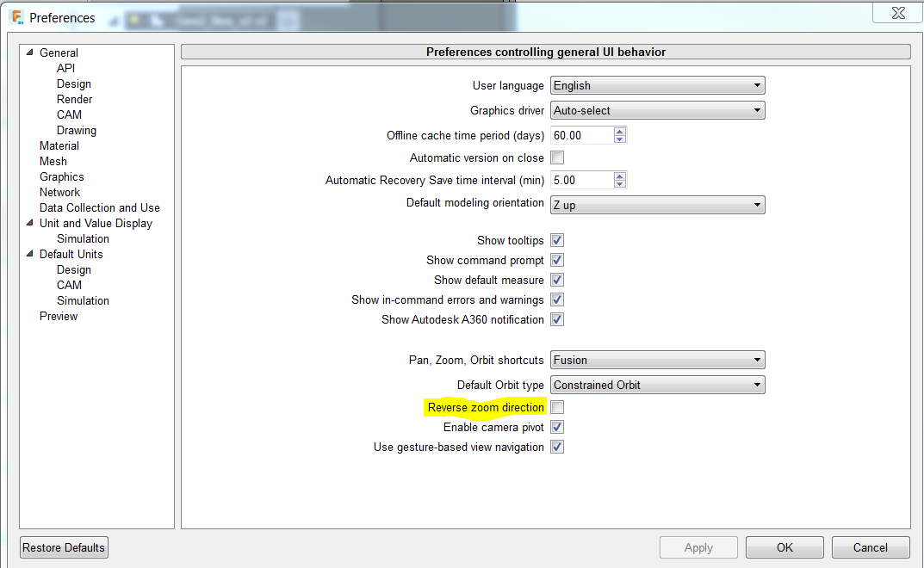Click the Restore Defaults button

(63, 547)
